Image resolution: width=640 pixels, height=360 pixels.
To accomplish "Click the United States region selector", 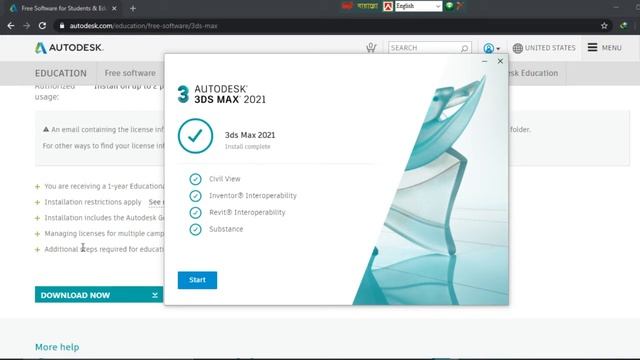I will click(x=544, y=48).
